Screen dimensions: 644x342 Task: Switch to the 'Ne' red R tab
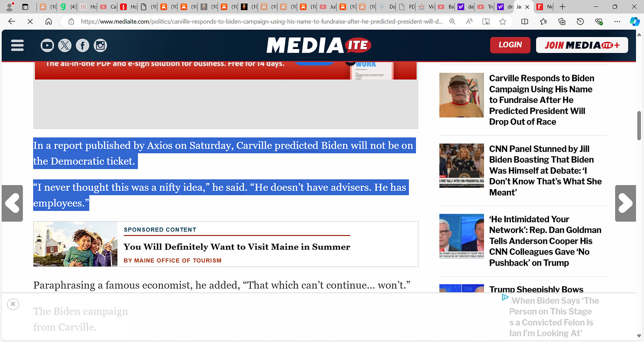coord(543,7)
